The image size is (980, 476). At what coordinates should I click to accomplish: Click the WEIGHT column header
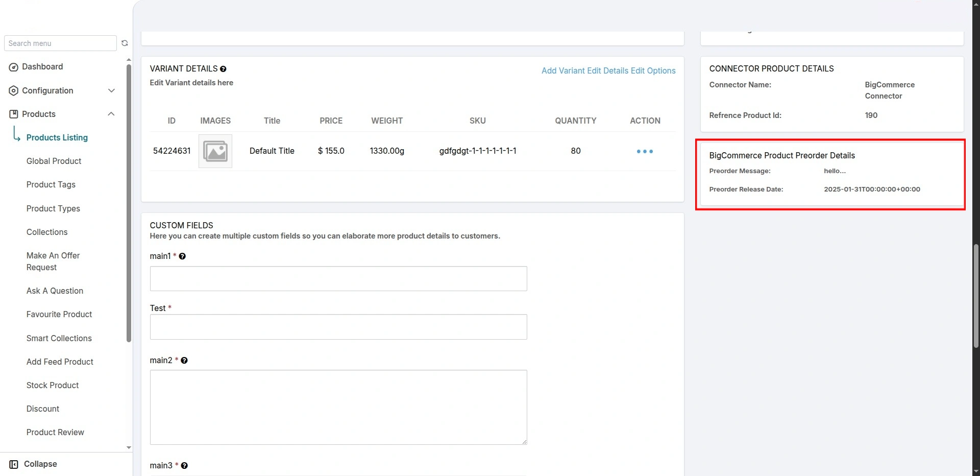click(387, 121)
